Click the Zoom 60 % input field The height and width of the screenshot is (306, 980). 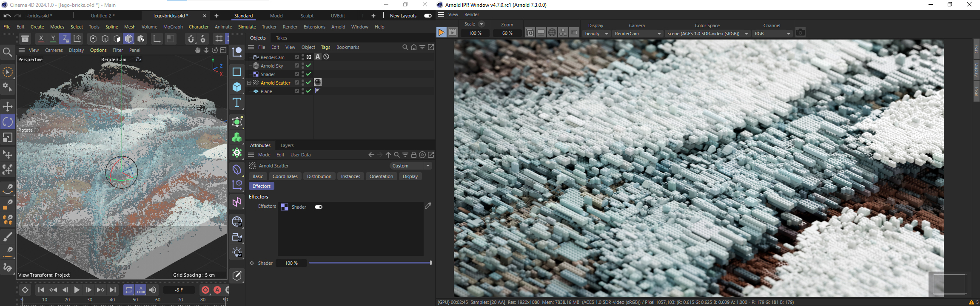coord(507,33)
